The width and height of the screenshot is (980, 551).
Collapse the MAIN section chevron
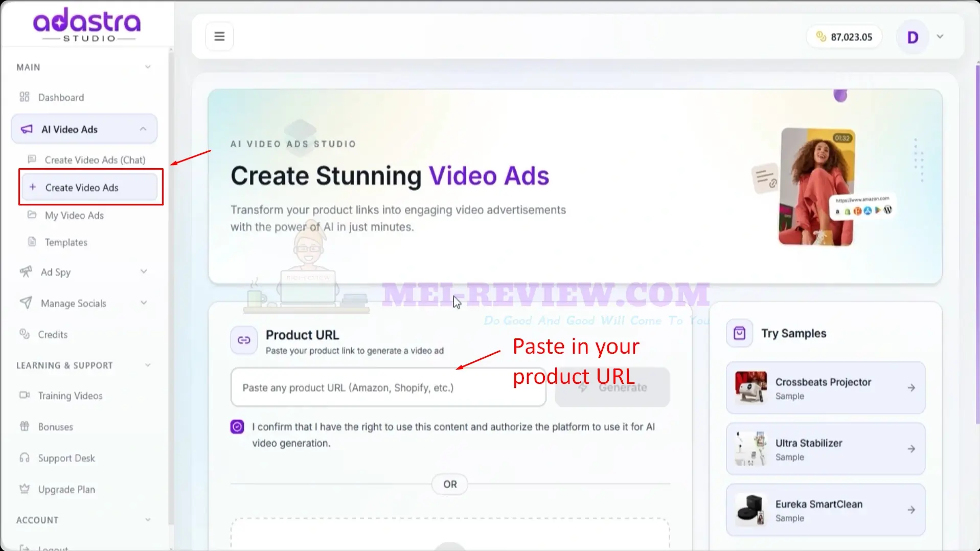pyautogui.click(x=148, y=67)
